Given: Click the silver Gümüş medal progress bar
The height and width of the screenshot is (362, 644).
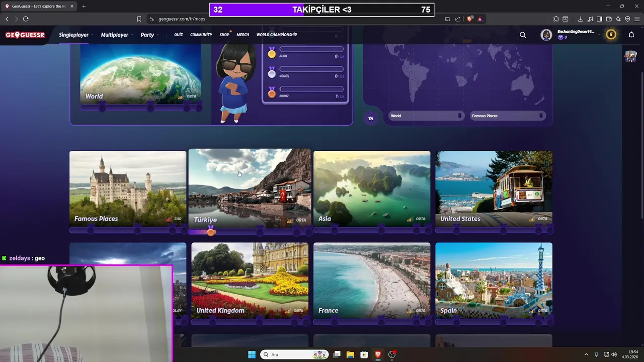Looking at the screenshot, I should click(x=311, y=69).
